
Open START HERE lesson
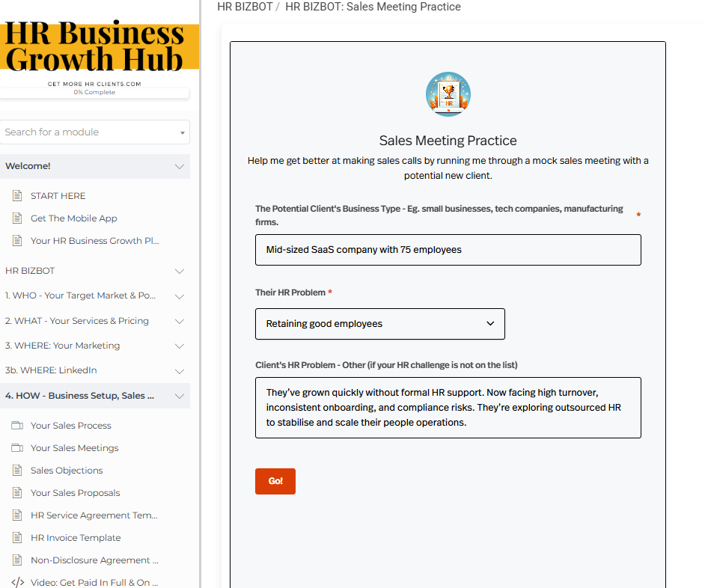[x=58, y=195]
